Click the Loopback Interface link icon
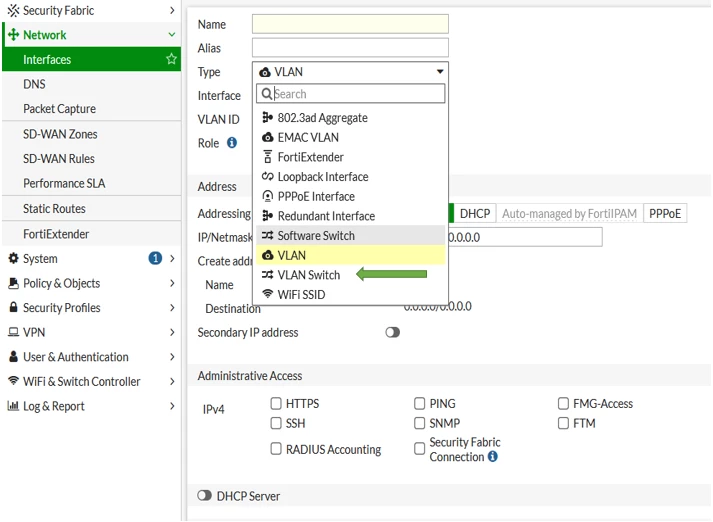Screen dimensions: 713x522 (267, 176)
